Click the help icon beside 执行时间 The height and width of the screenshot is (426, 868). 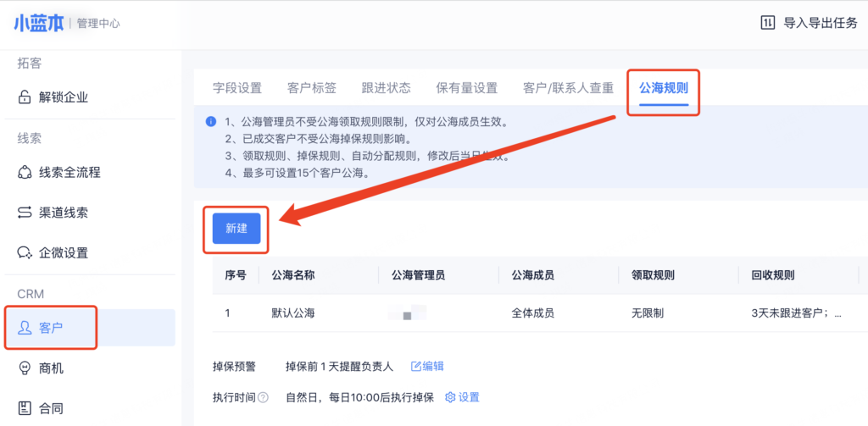point(263,397)
